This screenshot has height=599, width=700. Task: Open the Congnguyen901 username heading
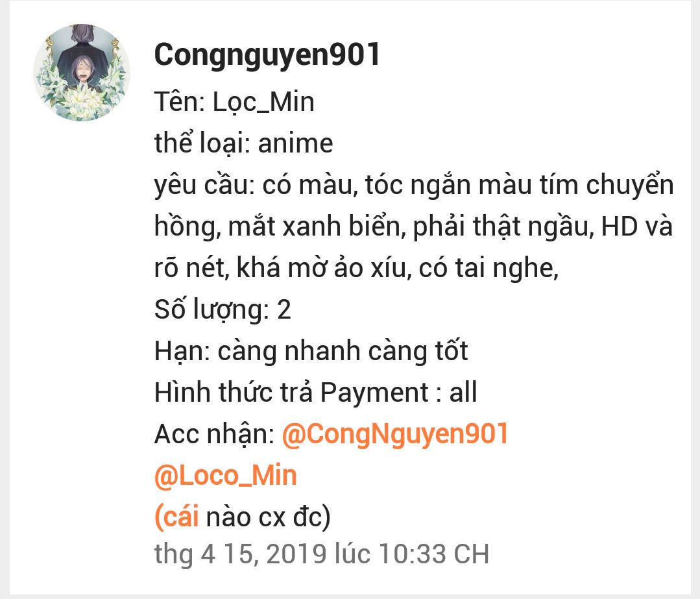pyautogui.click(x=267, y=55)
